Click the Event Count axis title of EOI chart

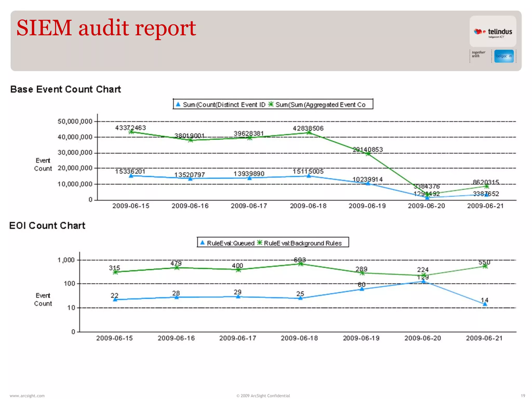pyautogui.click(x=43, y=300)
